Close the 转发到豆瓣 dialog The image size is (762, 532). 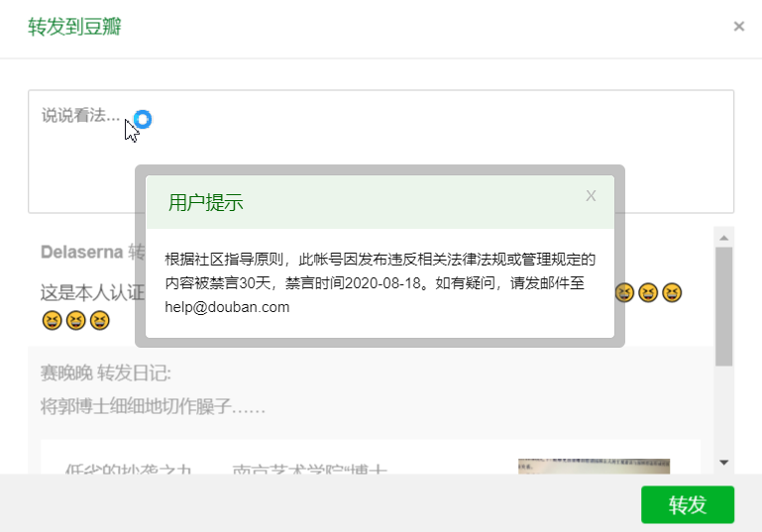pyautogui.click(x=738, y=26)
